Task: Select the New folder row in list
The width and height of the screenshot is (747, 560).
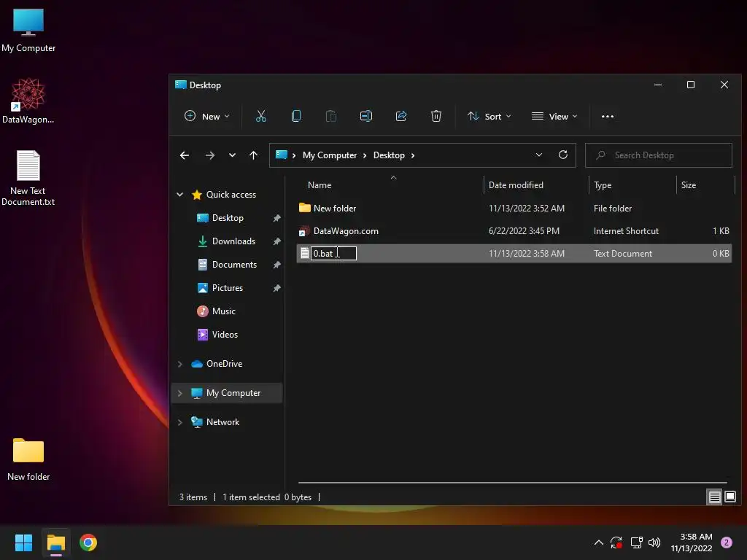Action: point(514,208)
